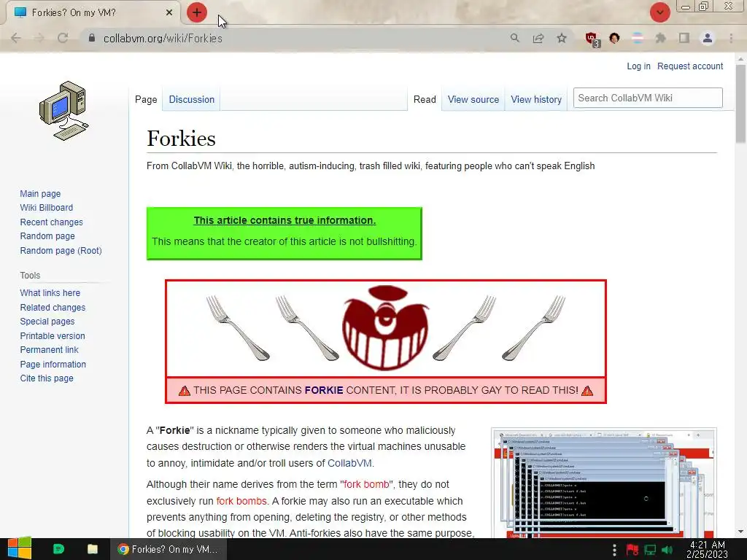Click the Permanent link entry

49,349
